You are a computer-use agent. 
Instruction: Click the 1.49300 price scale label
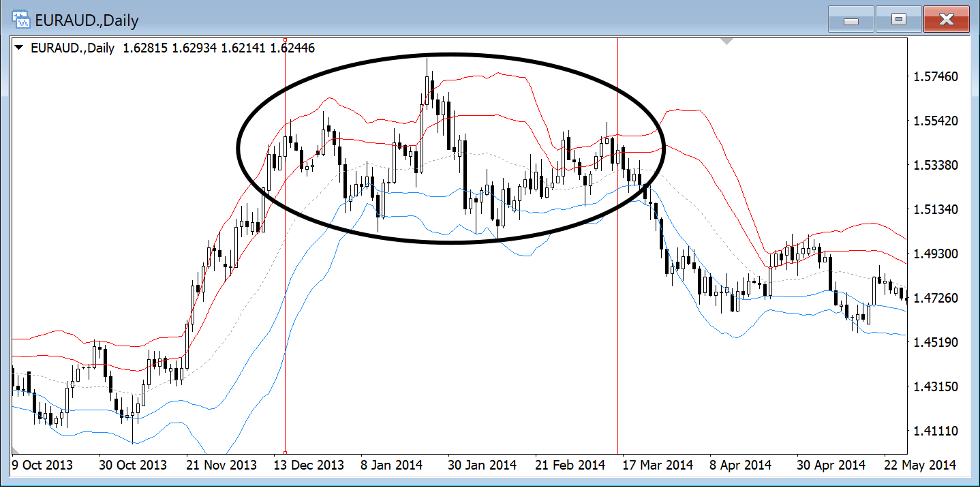pos(935,254)
